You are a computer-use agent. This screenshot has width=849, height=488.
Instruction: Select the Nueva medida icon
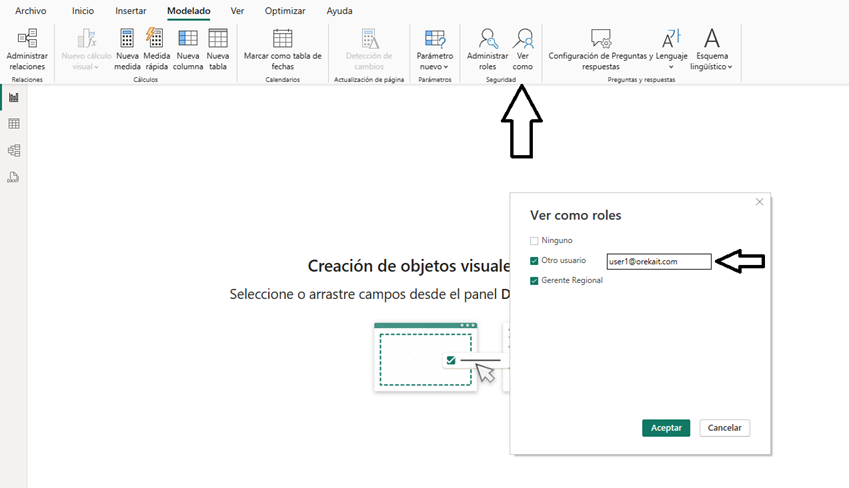tap(127, 39)
